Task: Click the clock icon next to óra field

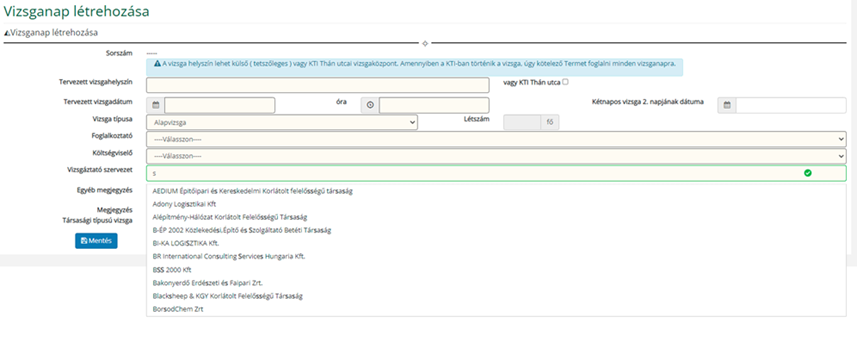Action: [x=370, y=105]
